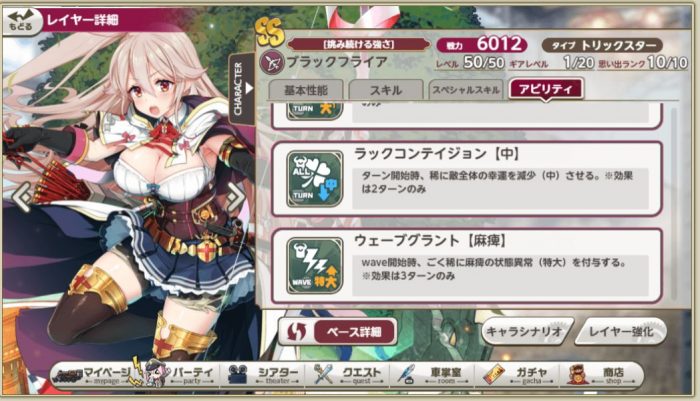Click the レイヤー強化 button
Screen dimensions: 700x401
coord(621,332)
